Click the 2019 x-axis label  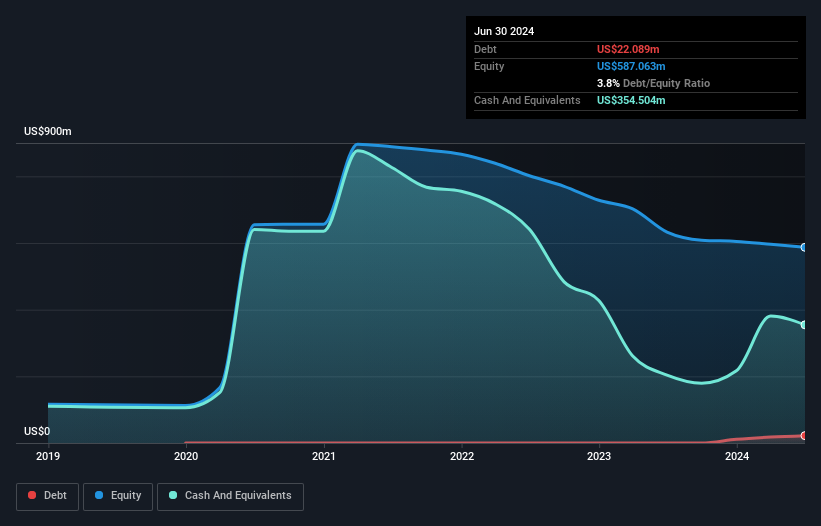click(x=48, y=456)
